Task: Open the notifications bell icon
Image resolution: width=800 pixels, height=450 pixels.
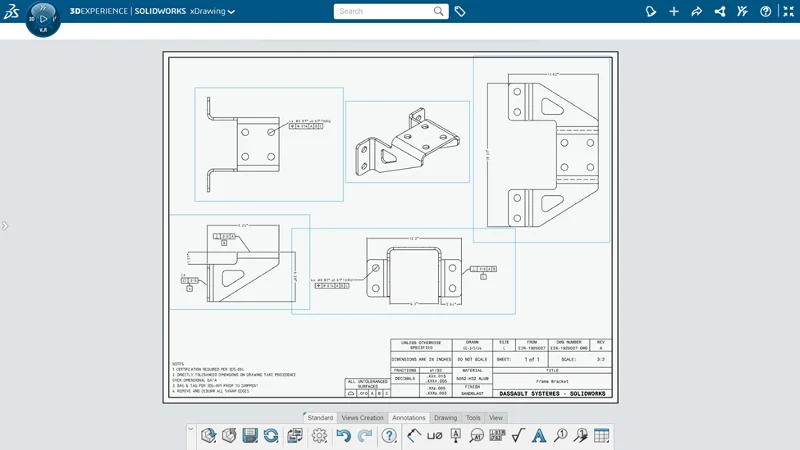Action: click(x=650, y=12)
